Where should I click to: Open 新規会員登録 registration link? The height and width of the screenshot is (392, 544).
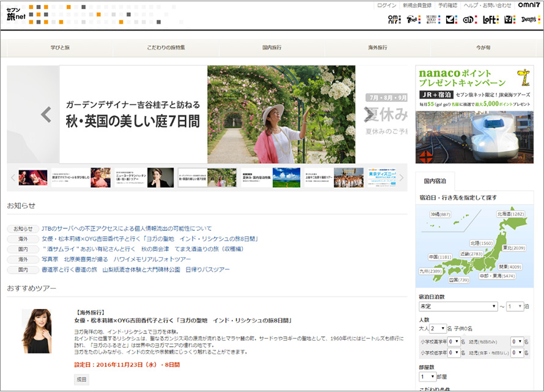[417, 5]
